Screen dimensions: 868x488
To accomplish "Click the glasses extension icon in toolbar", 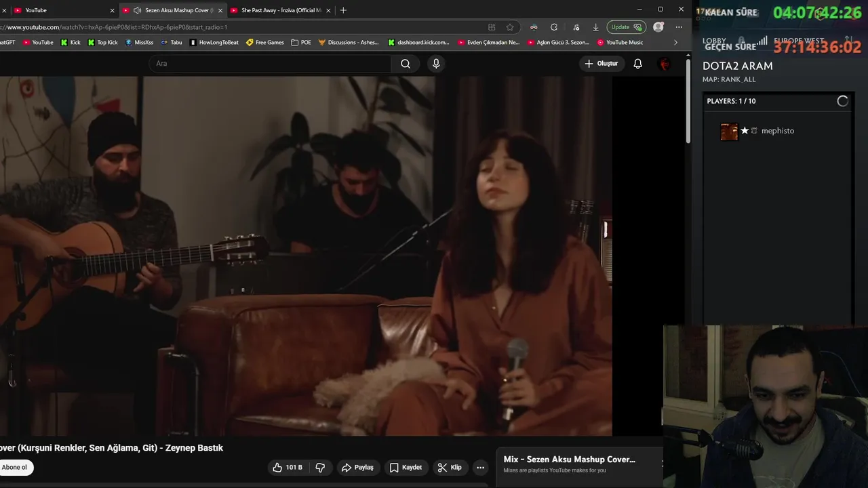I will (x=534, y=27).
